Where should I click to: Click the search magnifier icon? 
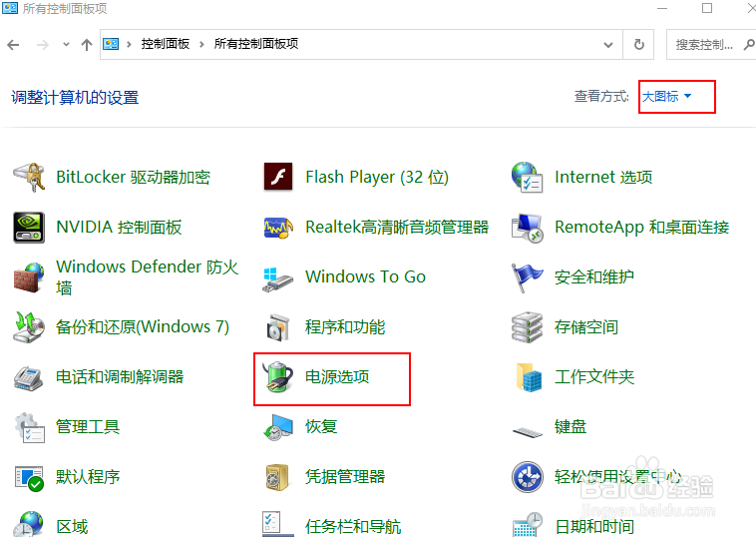(749, 45)
